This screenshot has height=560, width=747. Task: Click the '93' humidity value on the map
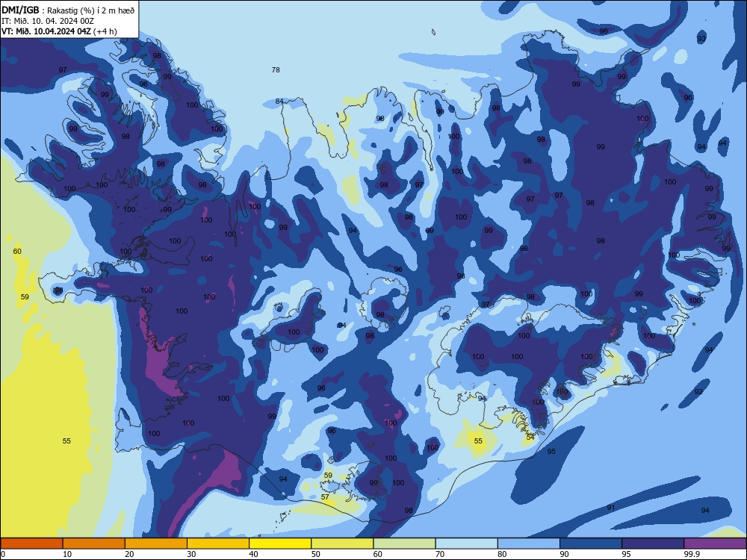[x=701, y=39]
